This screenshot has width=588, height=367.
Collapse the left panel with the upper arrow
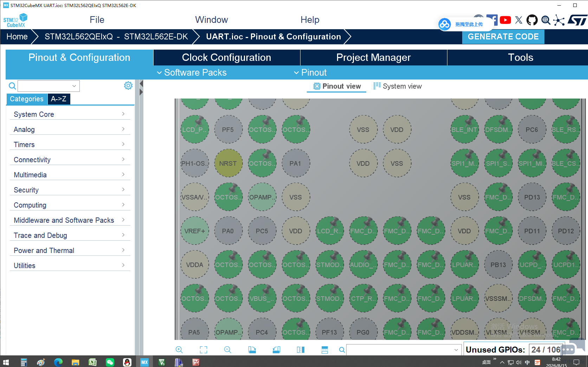click(141, 83)
